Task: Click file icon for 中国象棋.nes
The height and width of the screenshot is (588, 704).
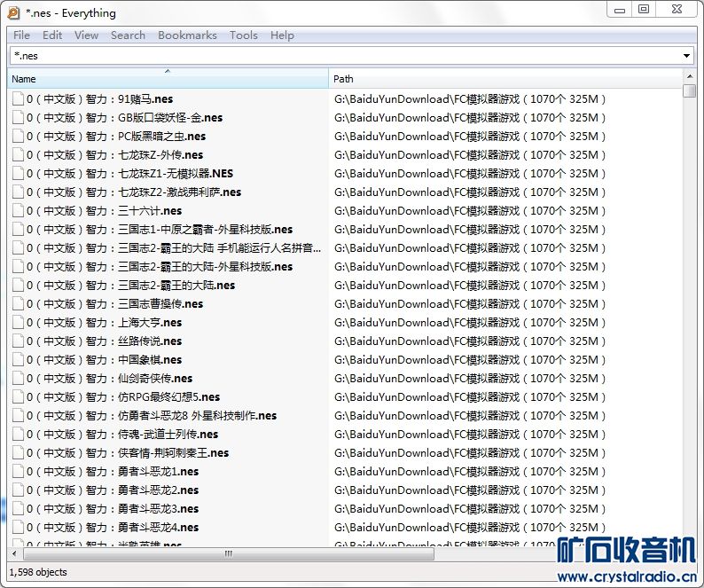Action: click(x=18, y=360)
